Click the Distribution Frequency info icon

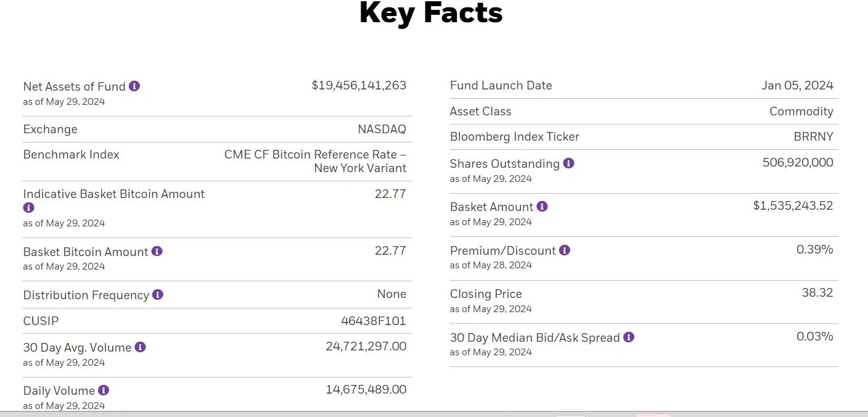pyautogui.click(x=158, y=295)
